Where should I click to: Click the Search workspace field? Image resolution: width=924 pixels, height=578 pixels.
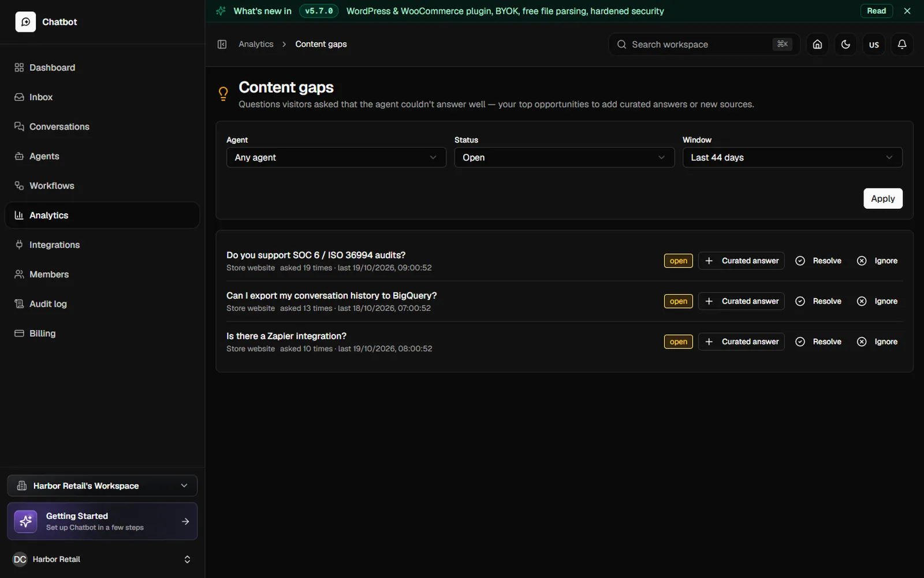pos(704,45)
